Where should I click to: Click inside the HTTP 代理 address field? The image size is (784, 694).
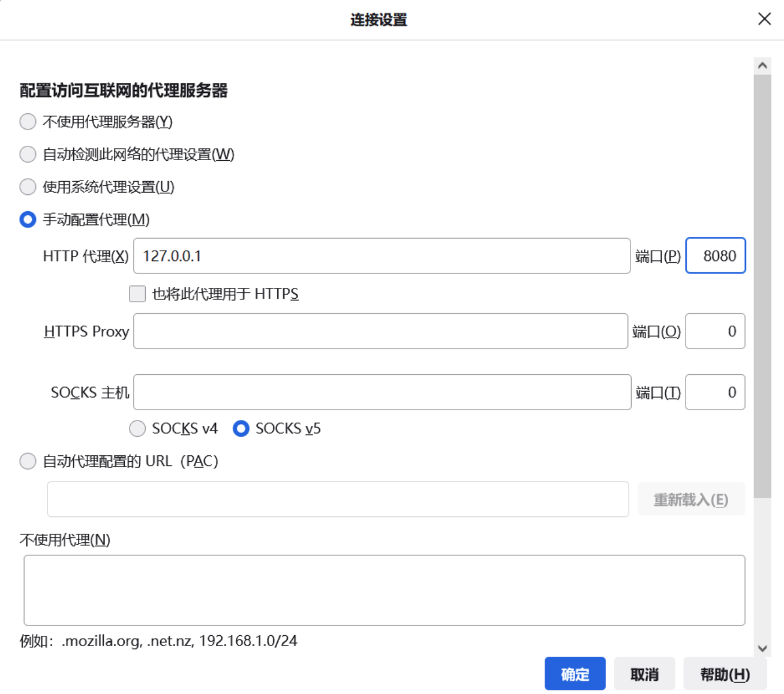pos(382,256)
